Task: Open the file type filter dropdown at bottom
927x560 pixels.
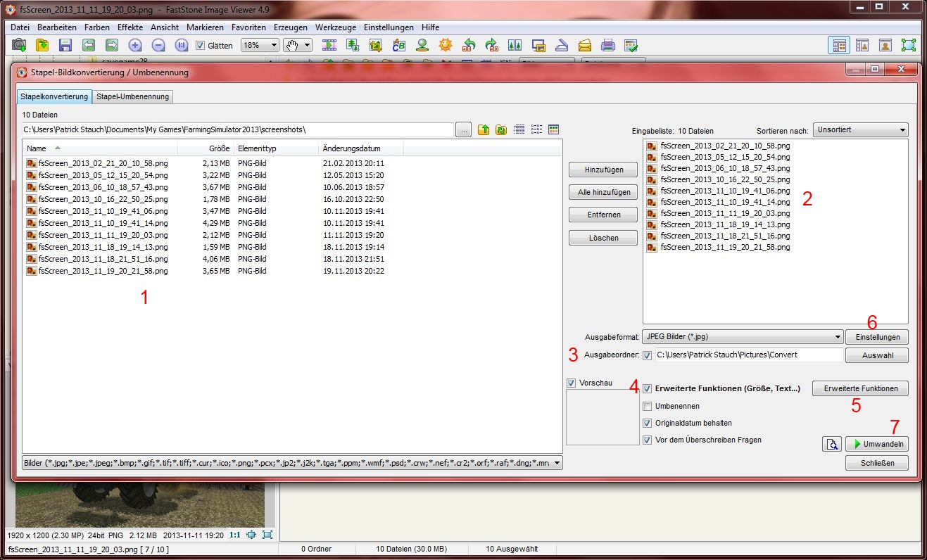Action: pyautogui.click(x=292, y=463)
